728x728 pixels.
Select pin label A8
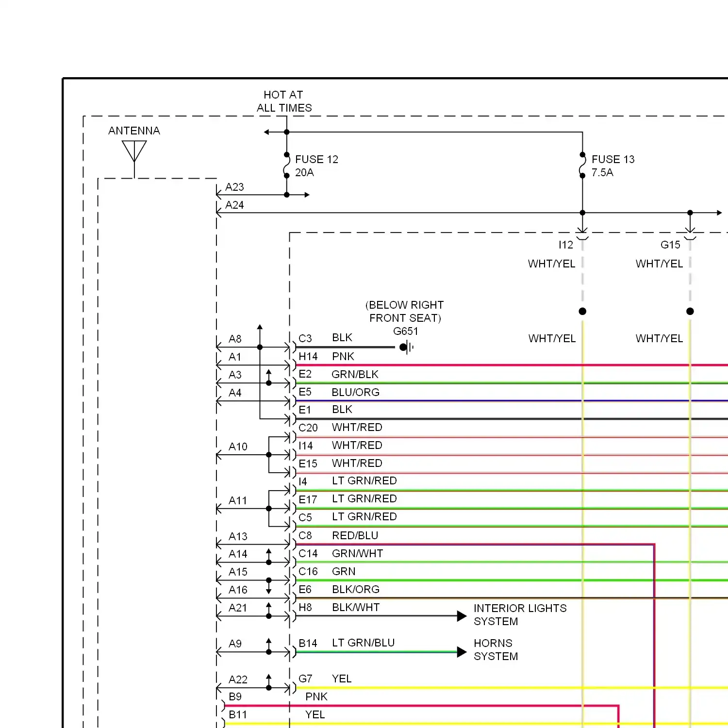[x=235, y=339]
